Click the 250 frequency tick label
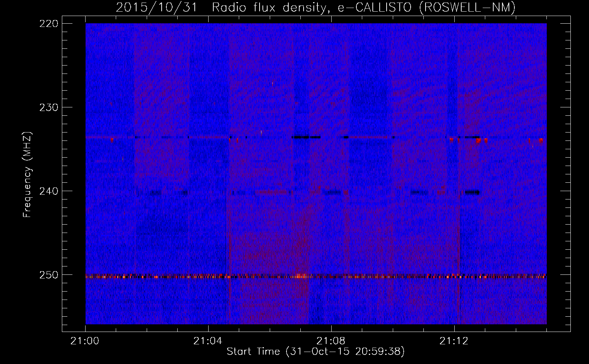 point(49,275)
